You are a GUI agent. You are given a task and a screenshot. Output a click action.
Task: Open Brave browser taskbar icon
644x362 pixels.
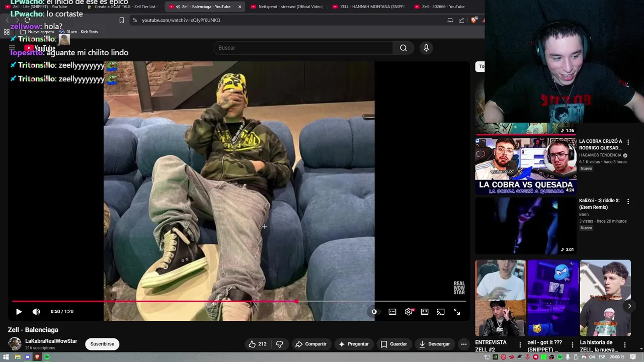coord(37,357)
